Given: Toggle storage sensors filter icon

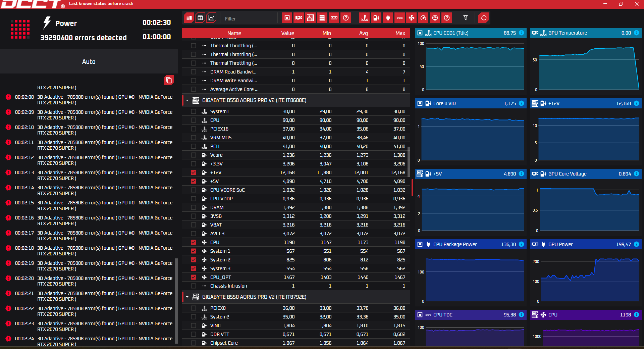Looking at the screenshot, I should click(322, 18).
